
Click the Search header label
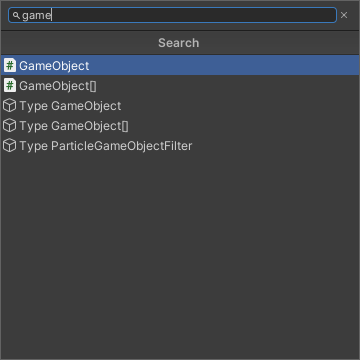coord(179,43)
